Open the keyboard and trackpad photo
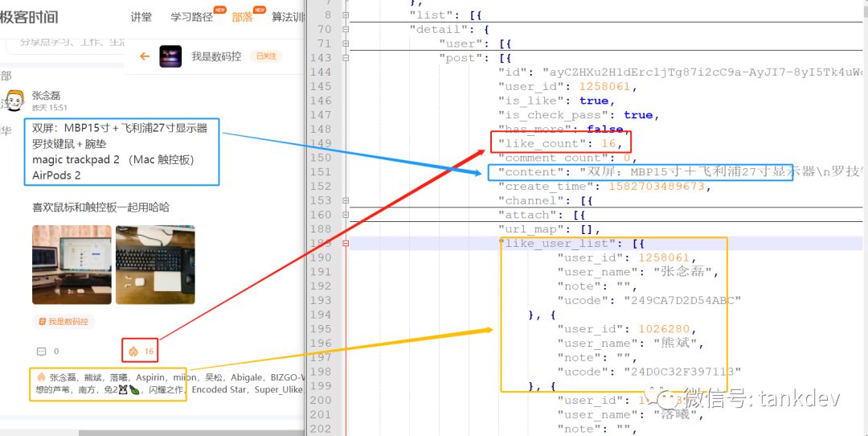This screenshot has height=436, width=868. click(156, 265)
